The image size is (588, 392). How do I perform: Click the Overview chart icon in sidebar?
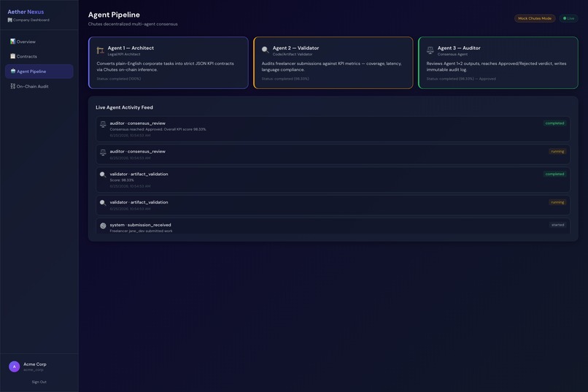(12, 42)
